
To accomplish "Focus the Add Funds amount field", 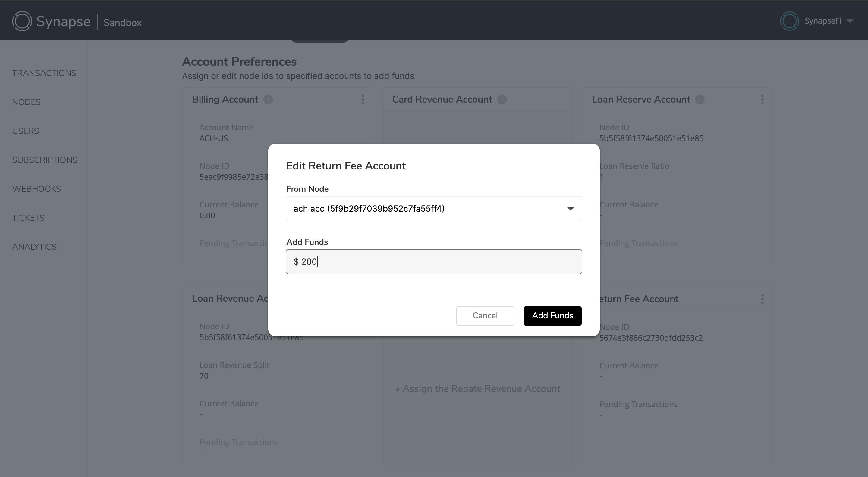I will pos(434,262).
